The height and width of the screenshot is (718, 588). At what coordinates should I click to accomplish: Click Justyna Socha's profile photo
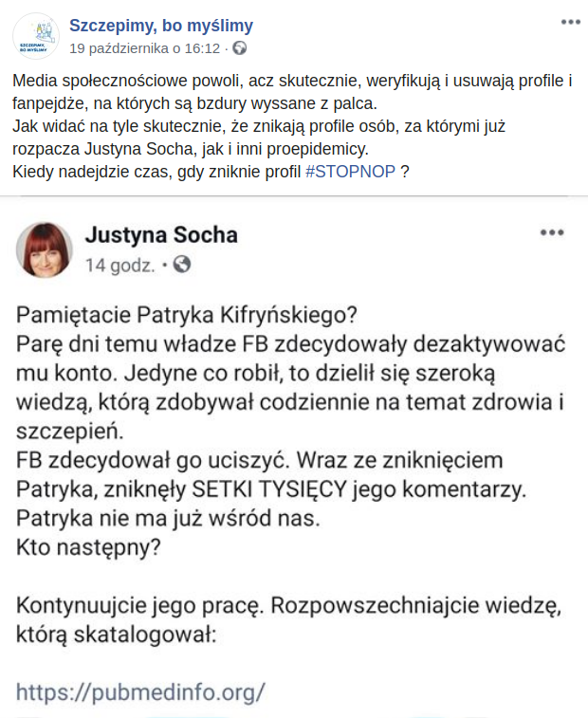point(45,249)
